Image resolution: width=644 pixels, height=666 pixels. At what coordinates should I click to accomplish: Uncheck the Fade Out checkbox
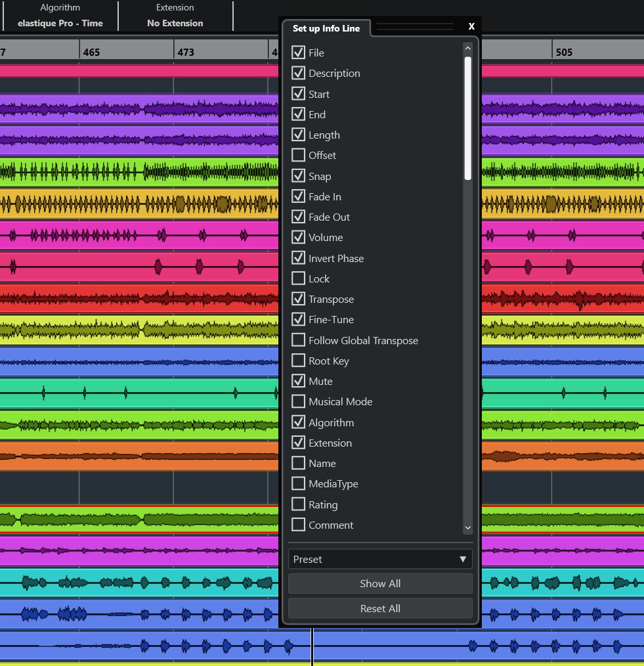pos(298,217)
